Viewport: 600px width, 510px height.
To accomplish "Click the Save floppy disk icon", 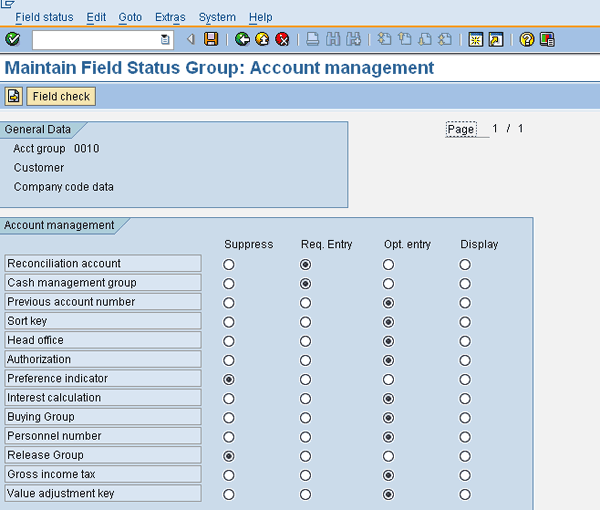I will [211, 39].
